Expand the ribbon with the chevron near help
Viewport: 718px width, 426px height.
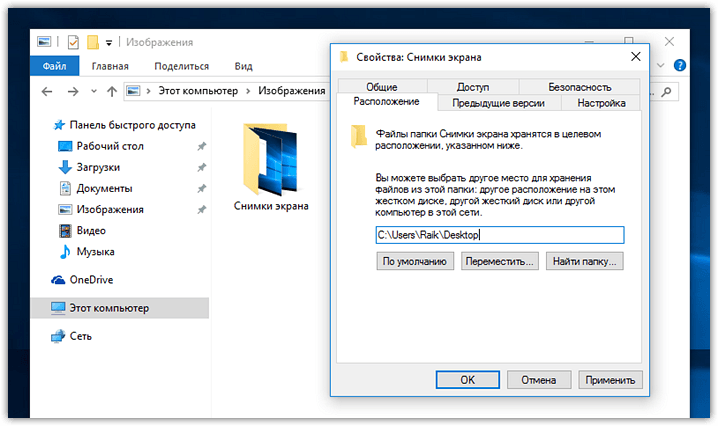pyautogui.click(x=660, y=66)
